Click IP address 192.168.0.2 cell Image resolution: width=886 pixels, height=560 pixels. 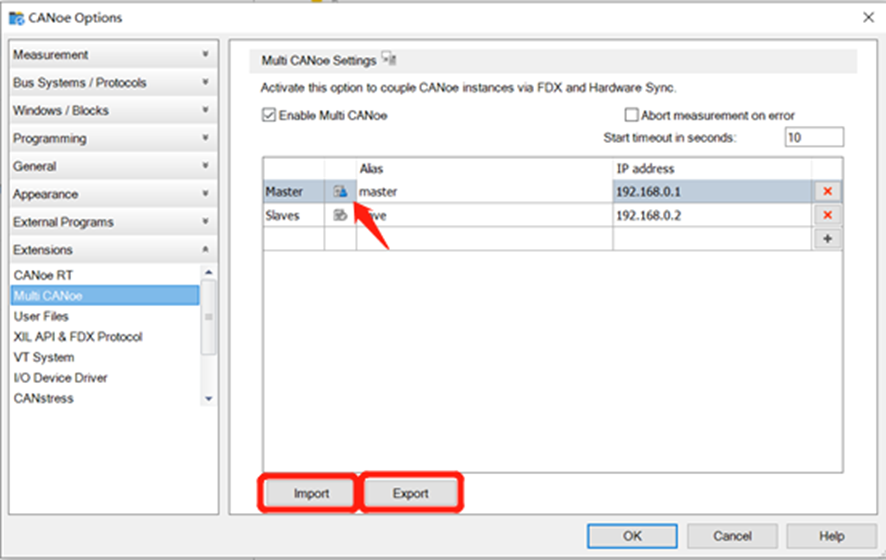coord(712,215)
